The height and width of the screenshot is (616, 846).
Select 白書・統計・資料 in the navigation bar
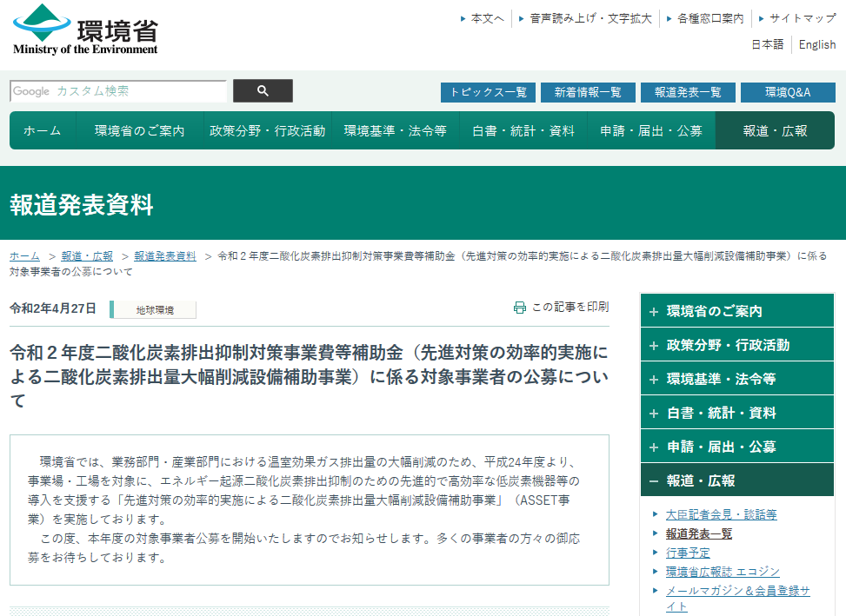[523, 131]
